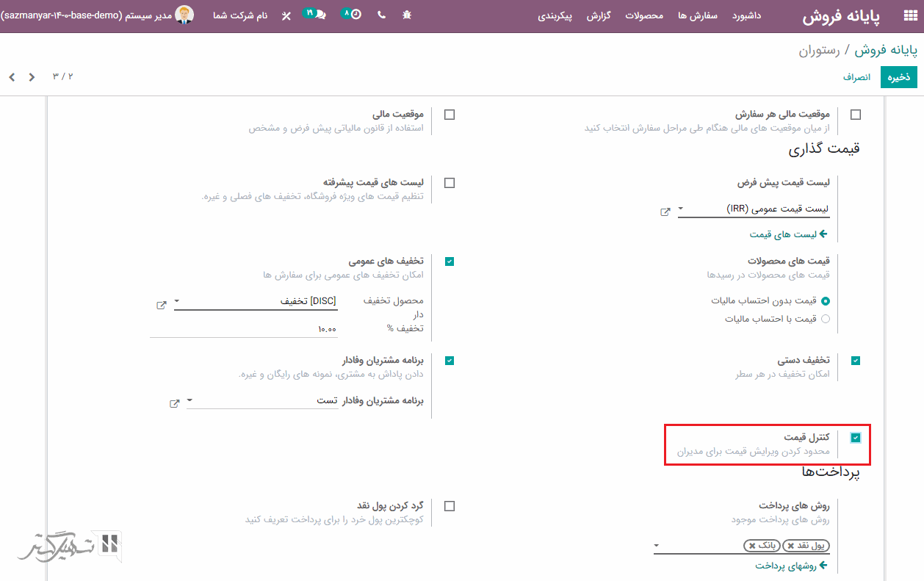Click the bug debug icon in navbar
The width and height of the screenshot is (924, 581).
[406, 15]
